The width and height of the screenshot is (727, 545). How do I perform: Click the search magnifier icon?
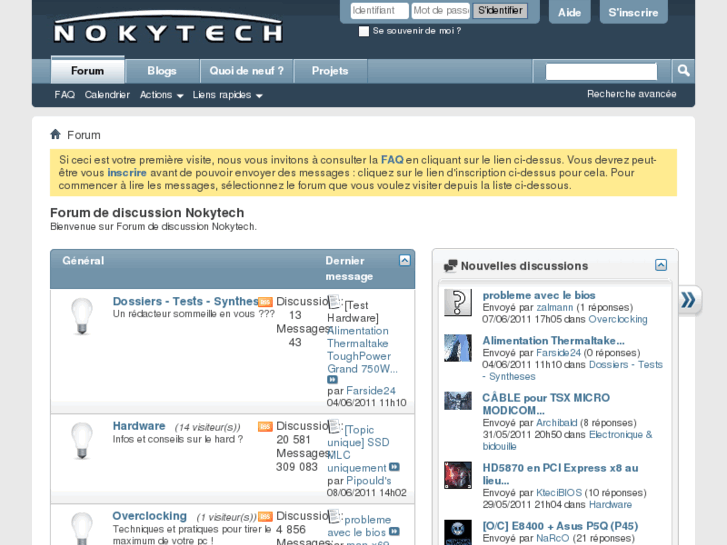[x=683, y=71]
